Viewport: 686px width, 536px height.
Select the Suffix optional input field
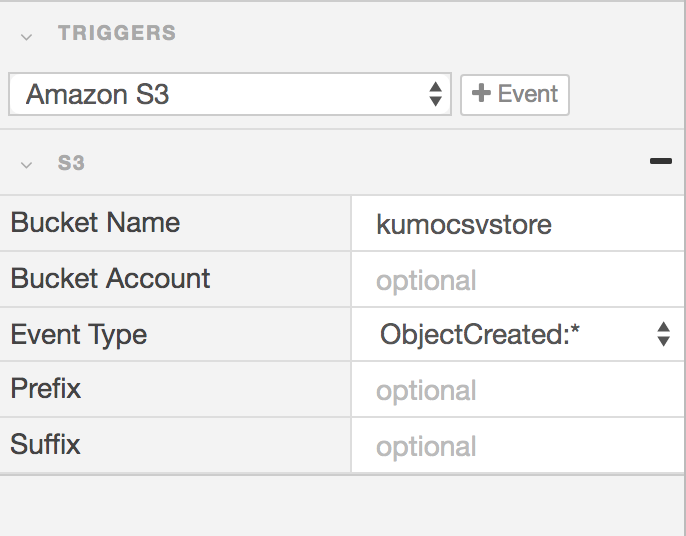pos(517,446)
